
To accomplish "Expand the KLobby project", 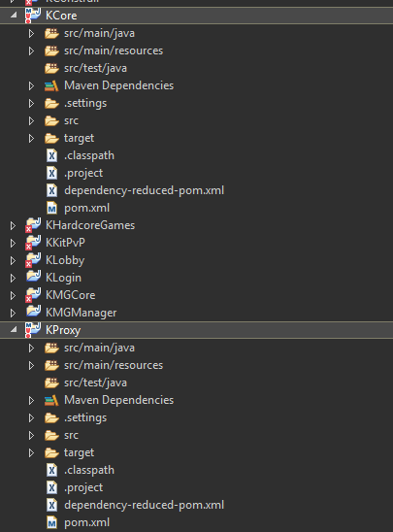I will click(13, 260).
